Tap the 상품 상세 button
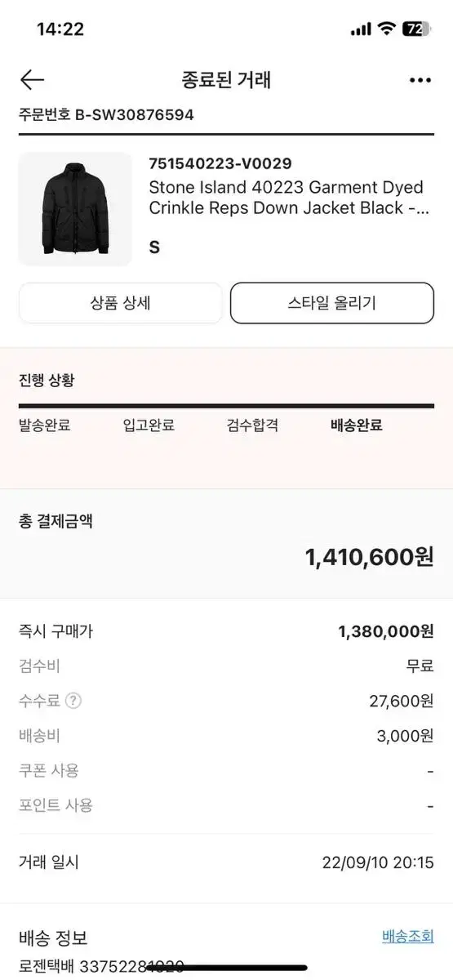Viewport: 453px width, 980px height. [x=120, y=303]
